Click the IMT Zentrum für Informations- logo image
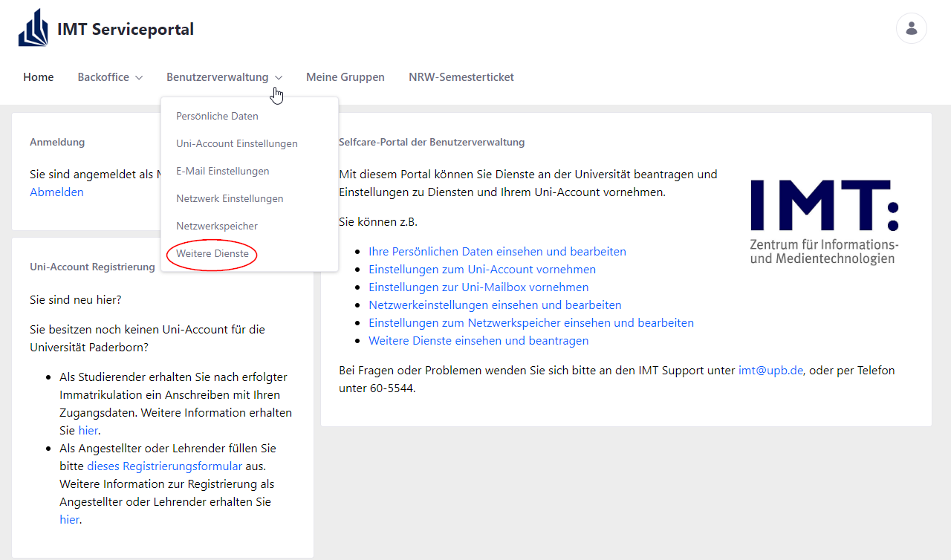 825,222
